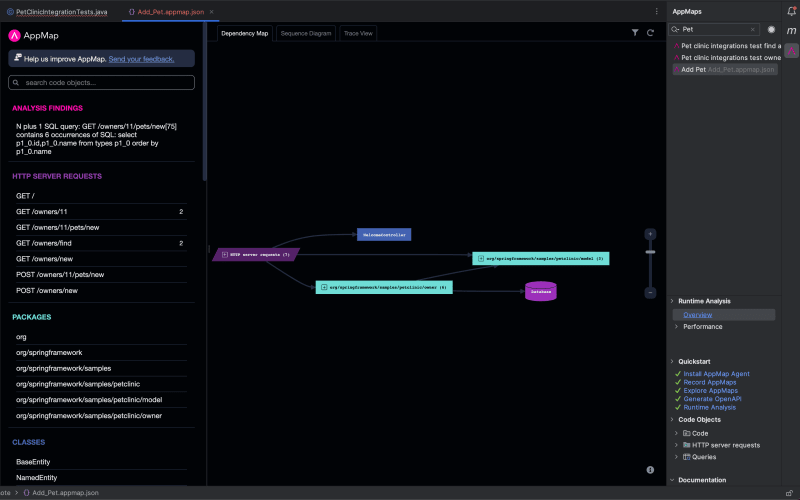Open the Add Pet AppMap entry
Image resolution: width=800 pixels, height=500 pixels.
coord(725,69)
